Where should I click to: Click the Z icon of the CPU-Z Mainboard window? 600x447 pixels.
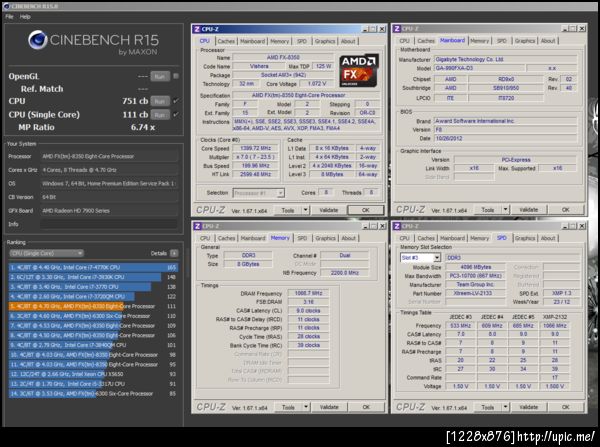[x=397, y=29]
